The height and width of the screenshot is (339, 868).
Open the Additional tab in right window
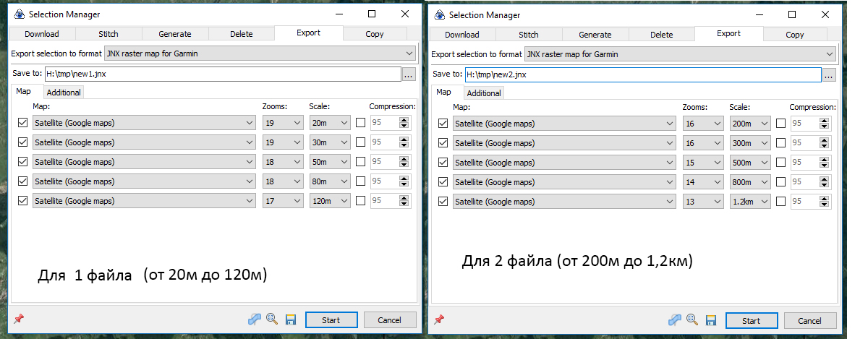click(x=484, y=93)
